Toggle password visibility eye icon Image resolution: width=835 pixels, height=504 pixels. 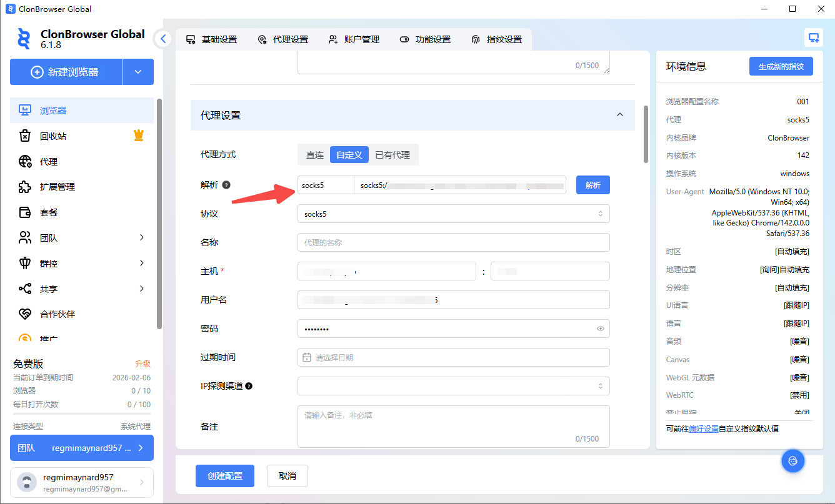point(600,329)
